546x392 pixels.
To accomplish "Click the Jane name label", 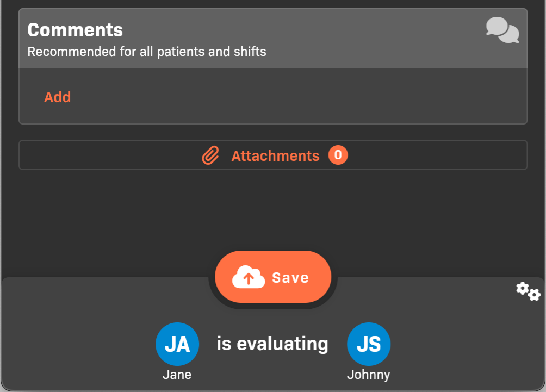I will tap(177, 375).
